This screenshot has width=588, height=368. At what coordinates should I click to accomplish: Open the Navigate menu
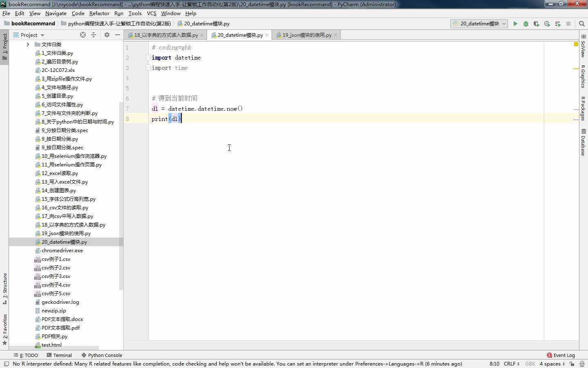[56, 13]
